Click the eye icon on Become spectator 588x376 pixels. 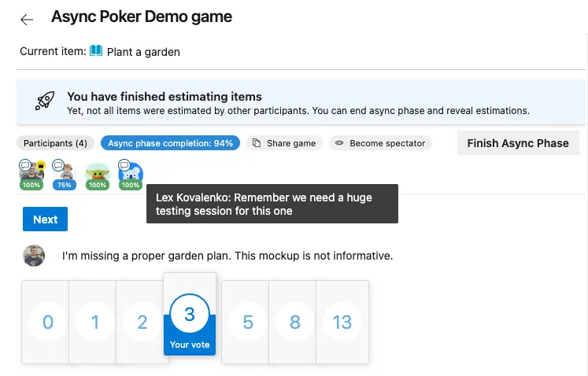[x=340, y=143]
